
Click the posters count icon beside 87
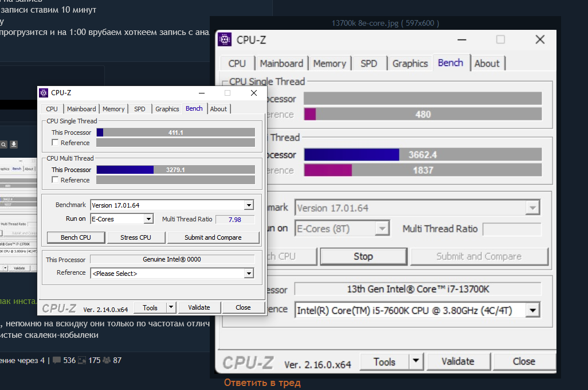(x=107, y=360)
